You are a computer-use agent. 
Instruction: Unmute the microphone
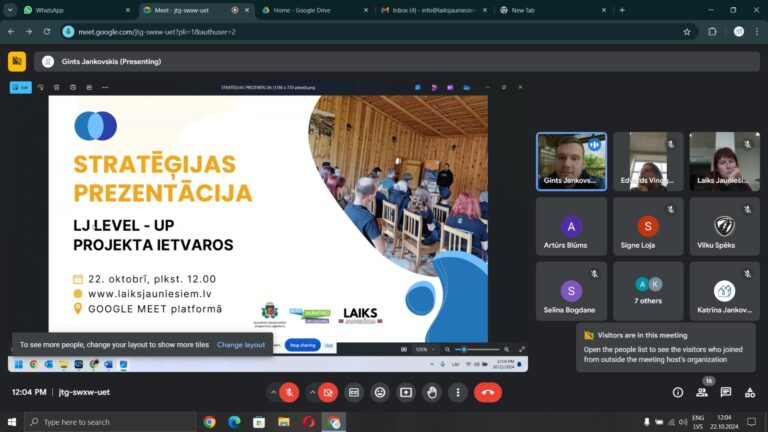[289, 393]
